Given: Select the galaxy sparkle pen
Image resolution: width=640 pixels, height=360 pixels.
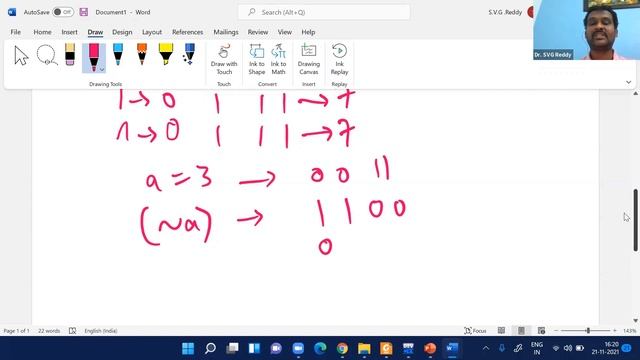Looking at the screenshot, I should point(189,54).
